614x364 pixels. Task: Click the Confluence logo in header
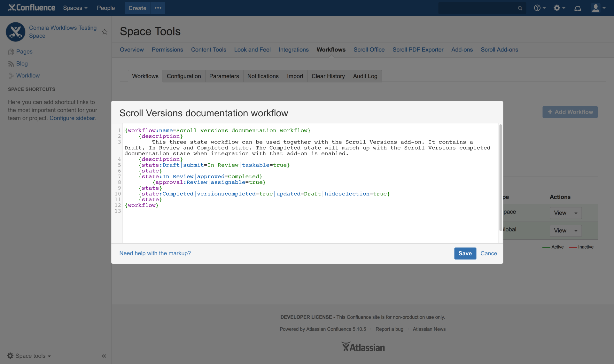click(x=32, y=8)
